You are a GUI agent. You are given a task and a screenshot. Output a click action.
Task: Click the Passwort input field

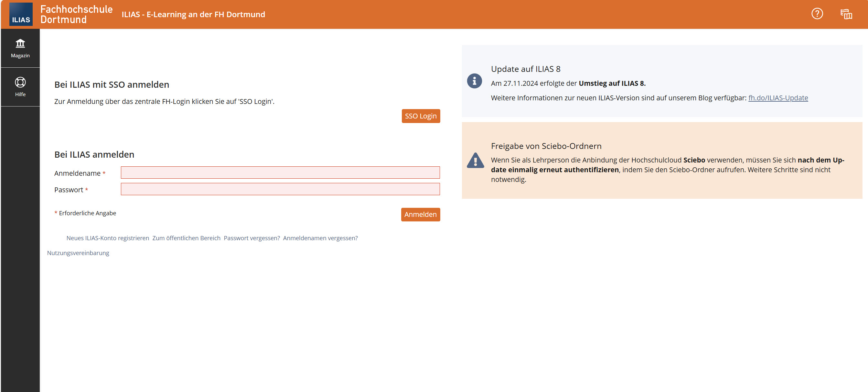coord(280,189)
